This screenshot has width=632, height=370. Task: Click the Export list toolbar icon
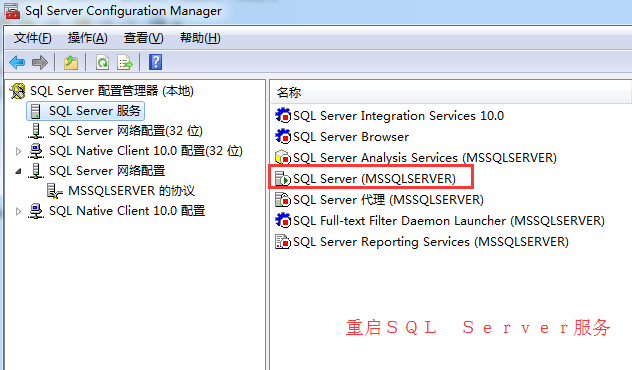click(125, 62)
